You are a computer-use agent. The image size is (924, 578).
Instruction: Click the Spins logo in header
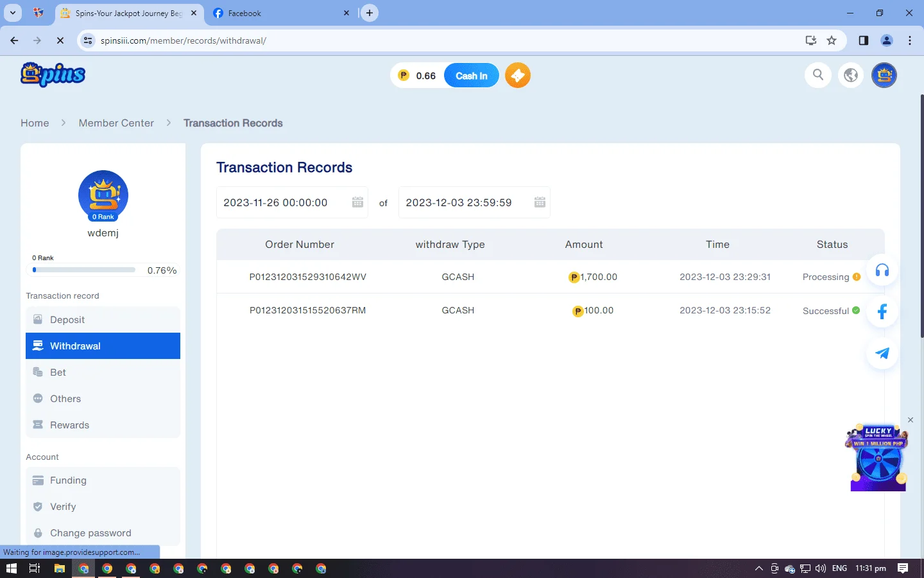tap(53, 74)
